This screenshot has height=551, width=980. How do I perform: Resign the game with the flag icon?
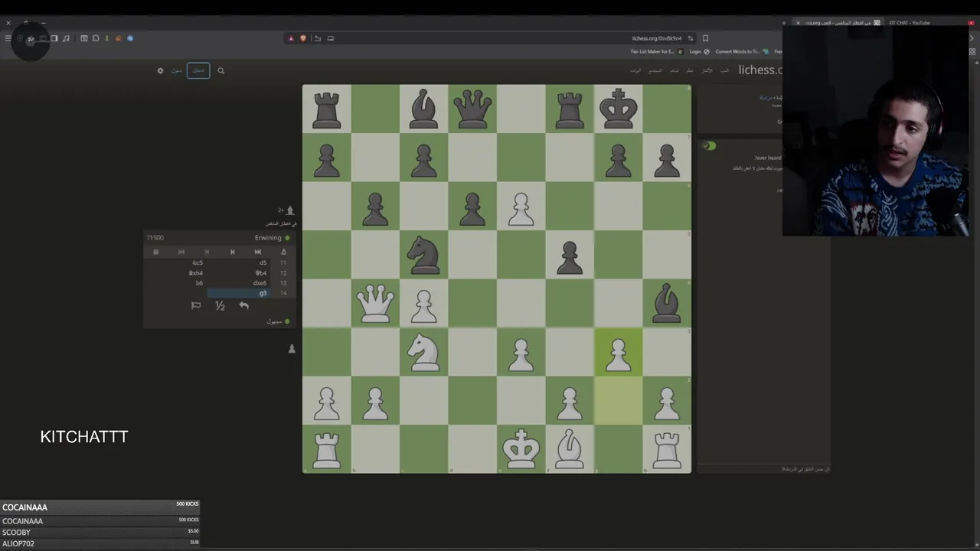click(x=196, y=305)
